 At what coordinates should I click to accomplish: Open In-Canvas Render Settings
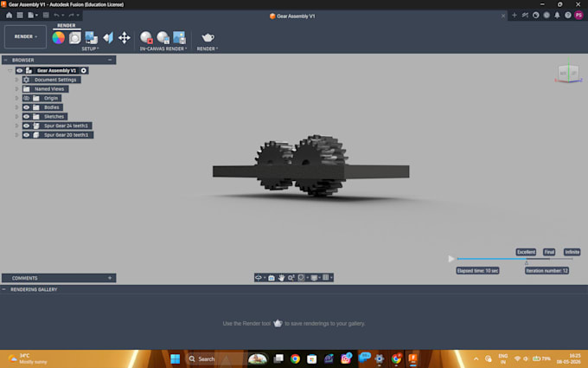click(x=163, y=37)
